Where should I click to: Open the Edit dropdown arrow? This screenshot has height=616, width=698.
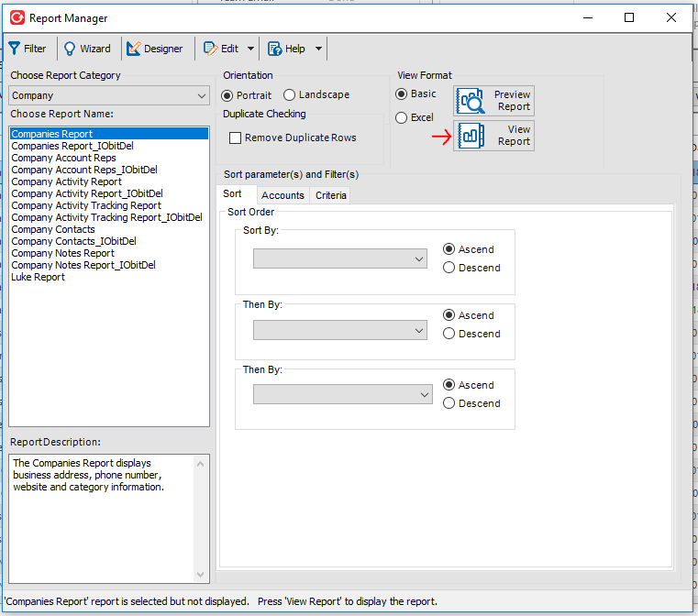[250, 49]
